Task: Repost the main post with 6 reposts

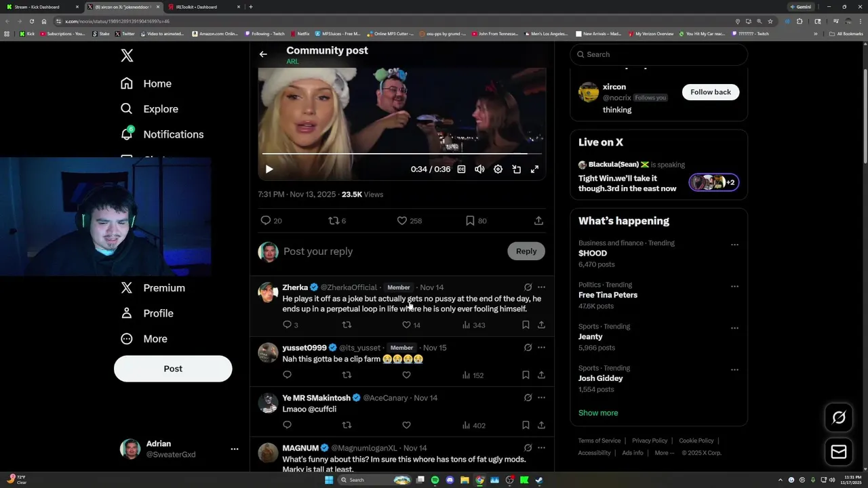Action: 337,220
